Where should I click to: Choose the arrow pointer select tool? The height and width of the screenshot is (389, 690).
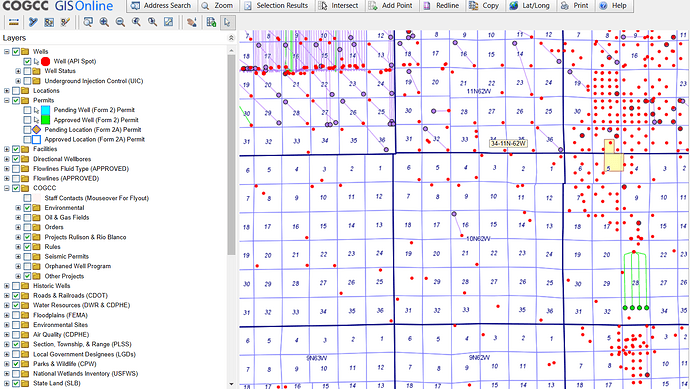pyautogui.click(x=227, y=22)
